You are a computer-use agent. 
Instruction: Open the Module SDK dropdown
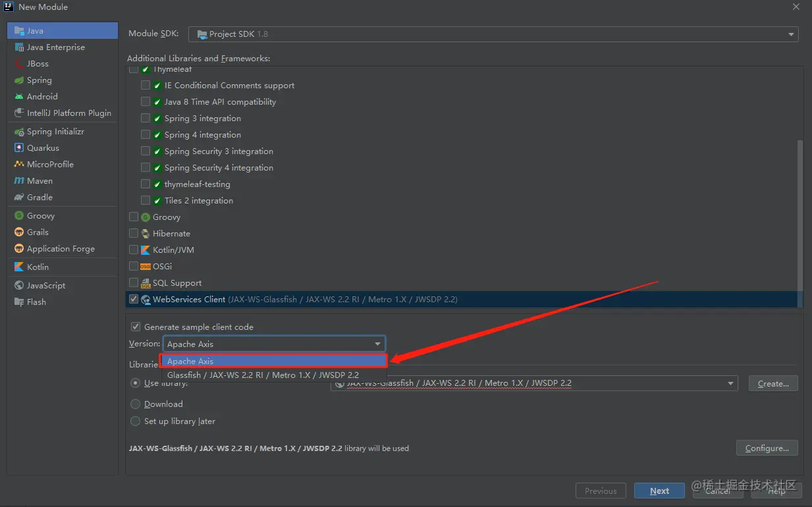pos(493,34)
